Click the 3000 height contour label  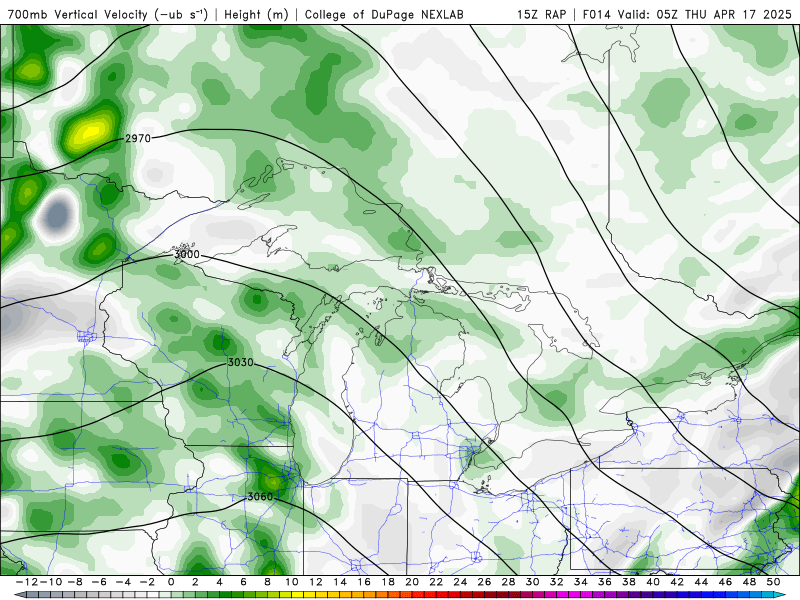tap(187, 254)
